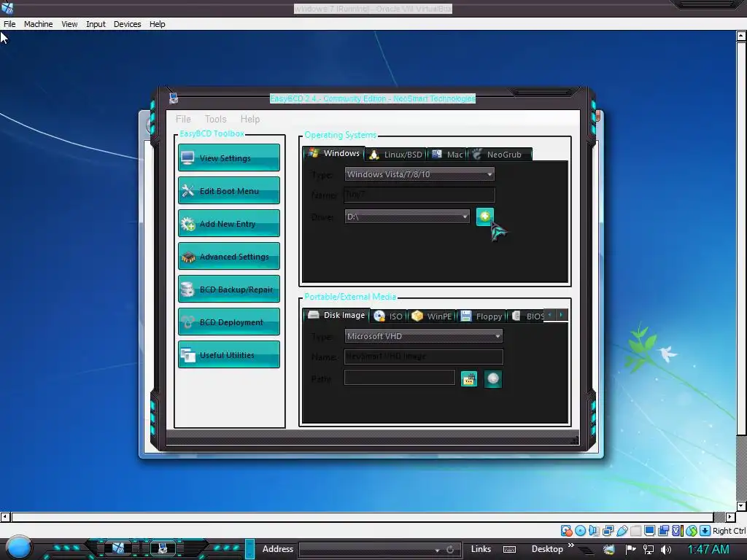Click the VirtualBox network status icon
This screenshot has width=747, height=560.
[608, 531]
